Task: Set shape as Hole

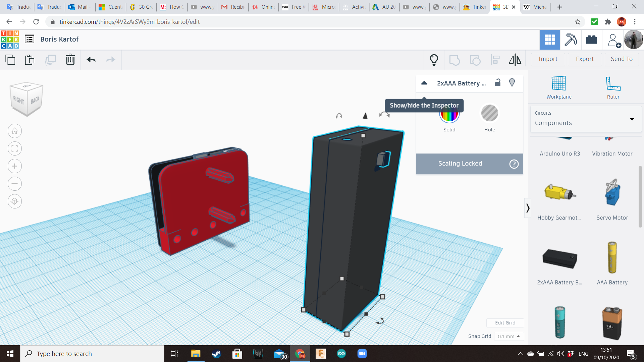Action: (x=489, y=113)
